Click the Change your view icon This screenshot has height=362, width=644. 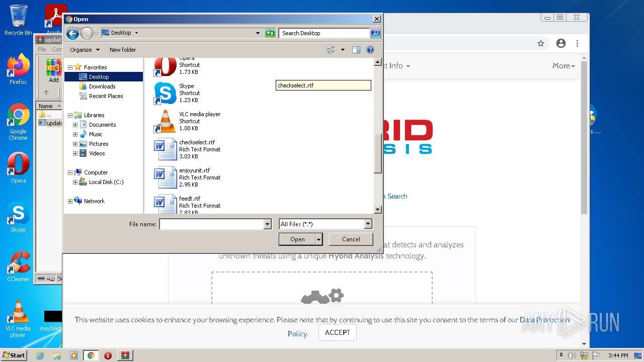point(331,50)
